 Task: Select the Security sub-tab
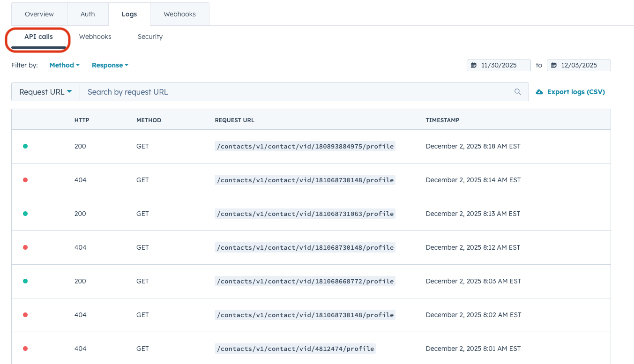150,37
